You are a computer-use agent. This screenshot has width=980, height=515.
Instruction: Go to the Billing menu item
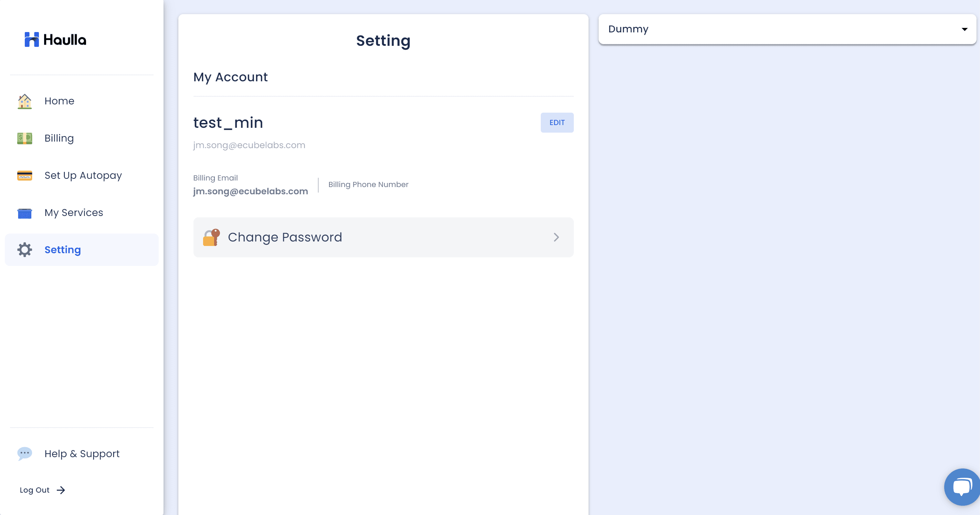point(59,138)
